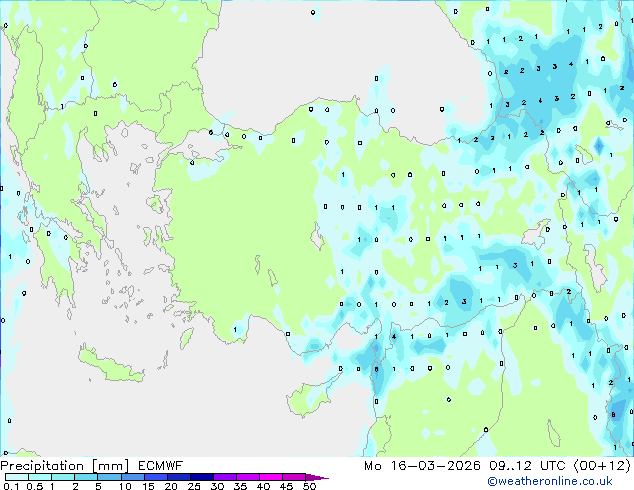Pick the legend swatch between 45 and 50
Image resolution: width=634 pixels, height=490 pixels.
tap(294, 477)
